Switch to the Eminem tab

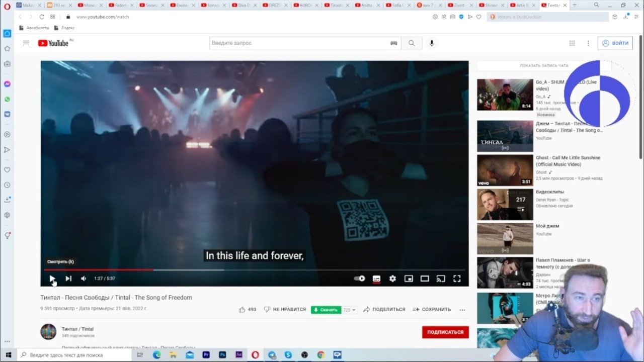[183, 5]
